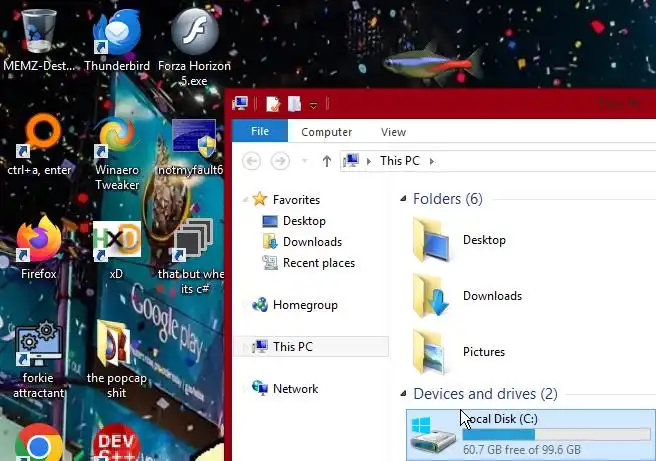Select the Downloads folder in Folders group
Viewport: 656px width, 461px height.
(x=468, y=296)
